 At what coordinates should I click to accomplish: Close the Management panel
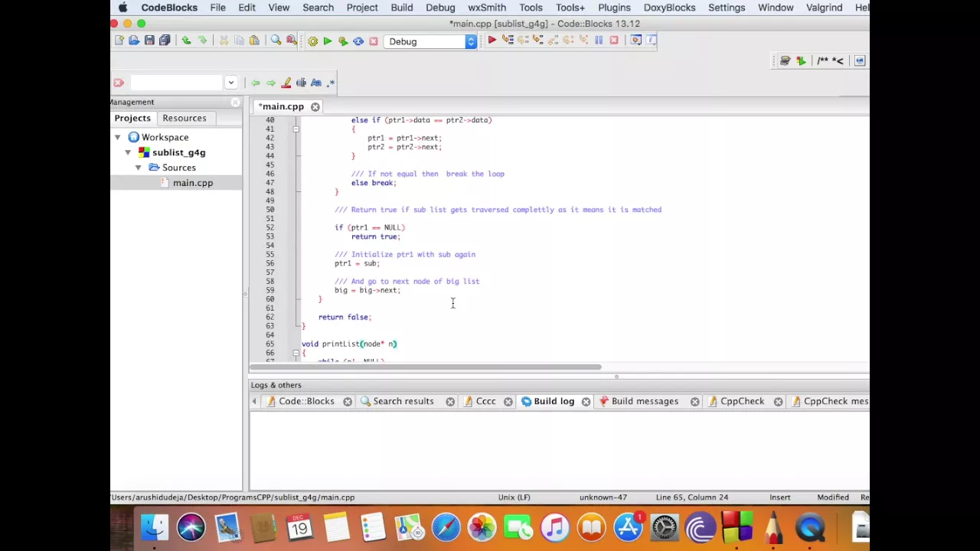point(235,102)
